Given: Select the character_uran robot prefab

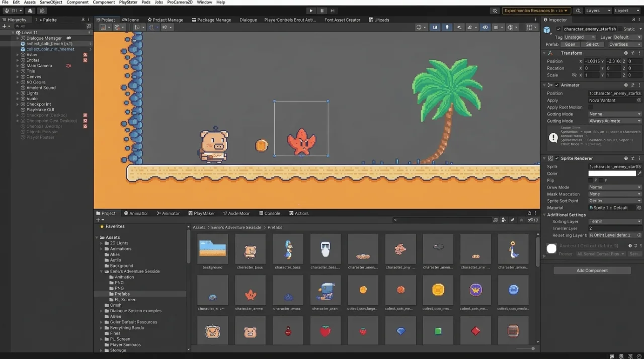Looking at the screenshot, I should pos(325,290).
